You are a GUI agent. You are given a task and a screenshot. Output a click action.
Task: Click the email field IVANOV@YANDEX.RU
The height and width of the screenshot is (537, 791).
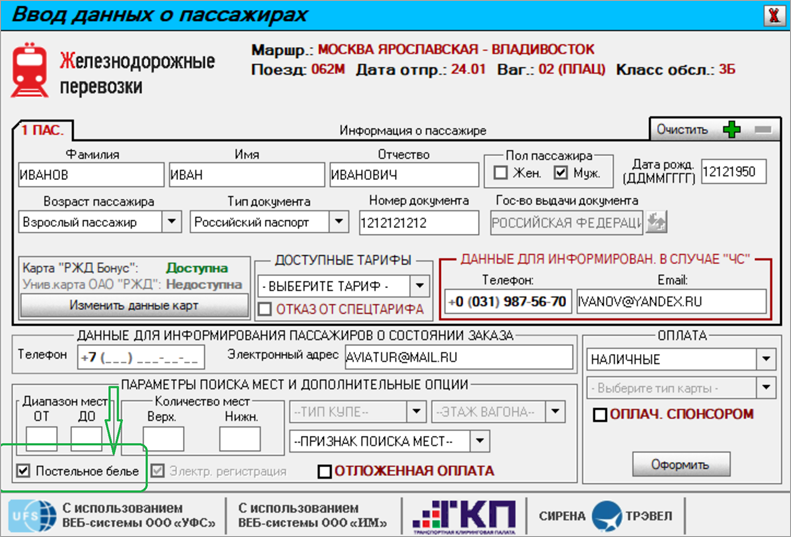click(x=671, y=301)
